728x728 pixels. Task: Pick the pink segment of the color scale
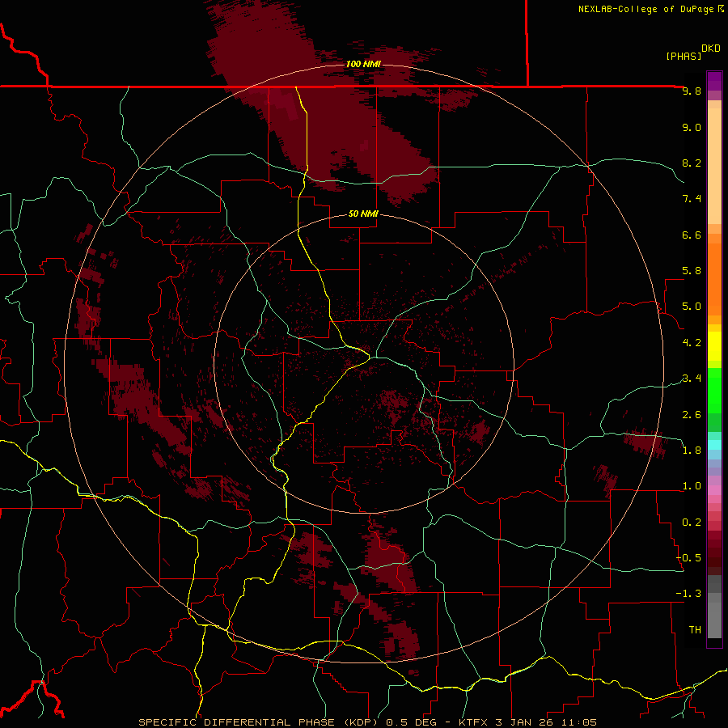(x=714, y=490)
